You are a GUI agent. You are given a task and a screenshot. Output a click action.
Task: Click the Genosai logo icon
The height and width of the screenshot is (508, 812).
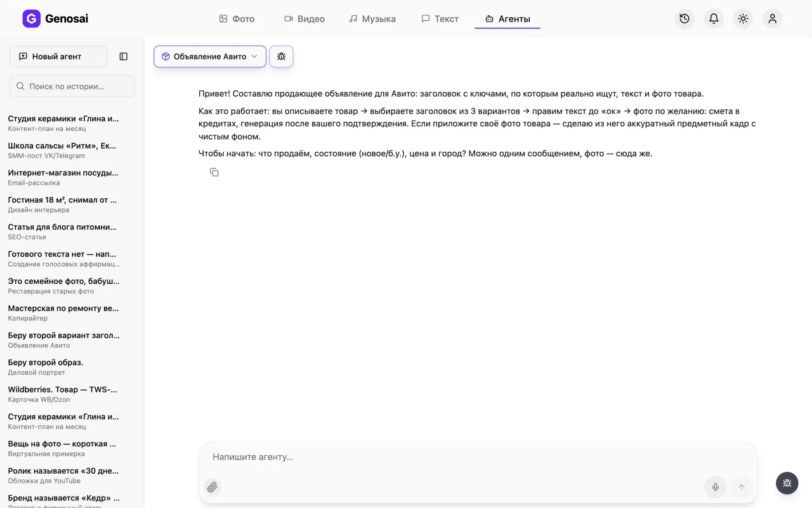tap(31, 18)
